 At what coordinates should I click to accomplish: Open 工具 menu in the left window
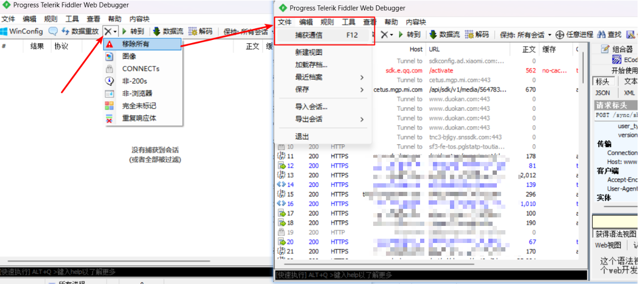[x=72, y=19]
